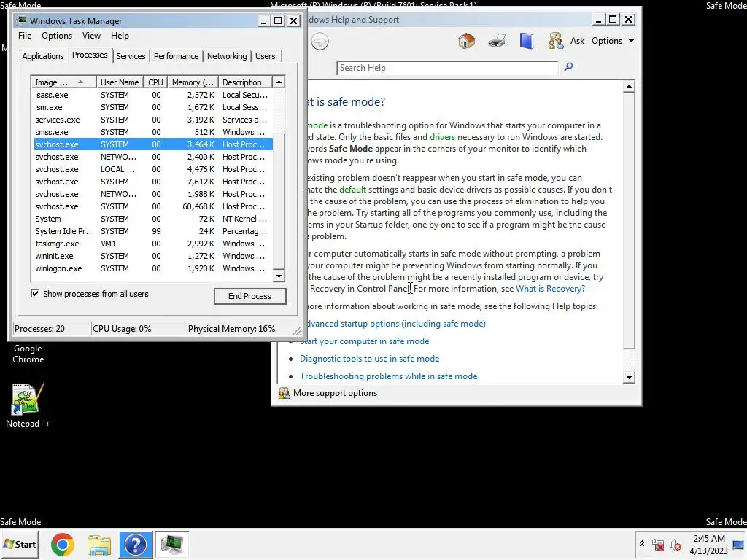Click the network tray icon
This screenshot has height=560, width=747.
[x=658, y=545]
